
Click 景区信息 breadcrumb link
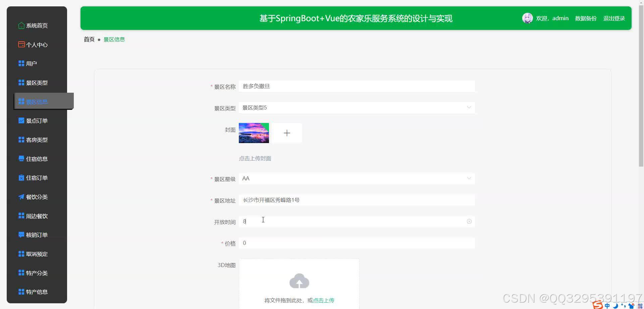[x=114, y=39]
